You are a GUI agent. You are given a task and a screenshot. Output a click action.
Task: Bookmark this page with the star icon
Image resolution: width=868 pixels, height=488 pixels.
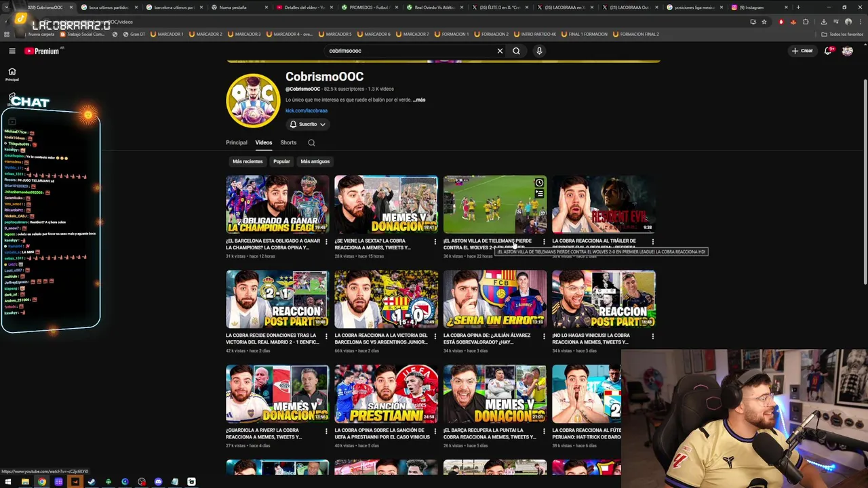coord(764,22)
